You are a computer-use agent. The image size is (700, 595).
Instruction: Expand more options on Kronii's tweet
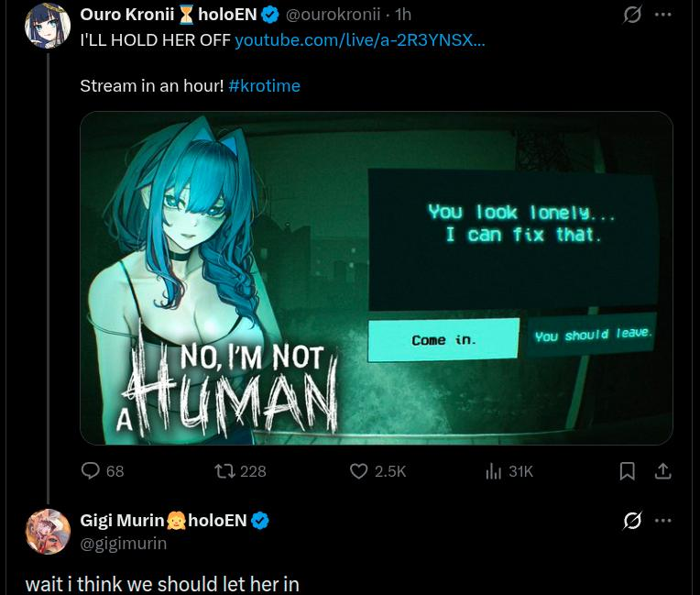pos(663,15)
